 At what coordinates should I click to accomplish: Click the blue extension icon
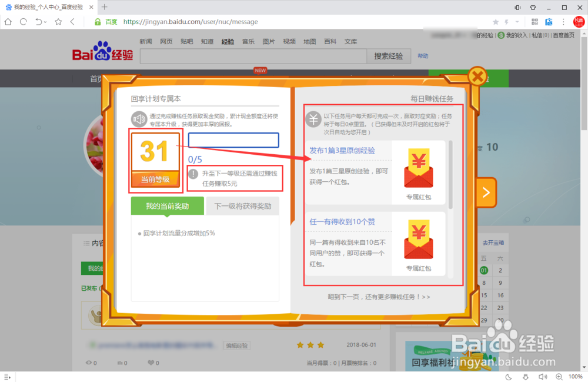point(549,22)
